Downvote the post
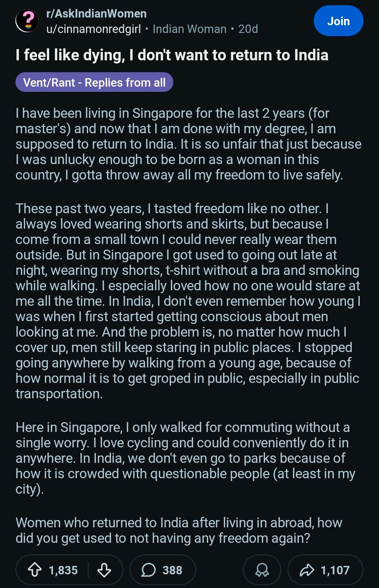Image resolution: width=379 pixels, height=588 pixels. coord(104,570)
